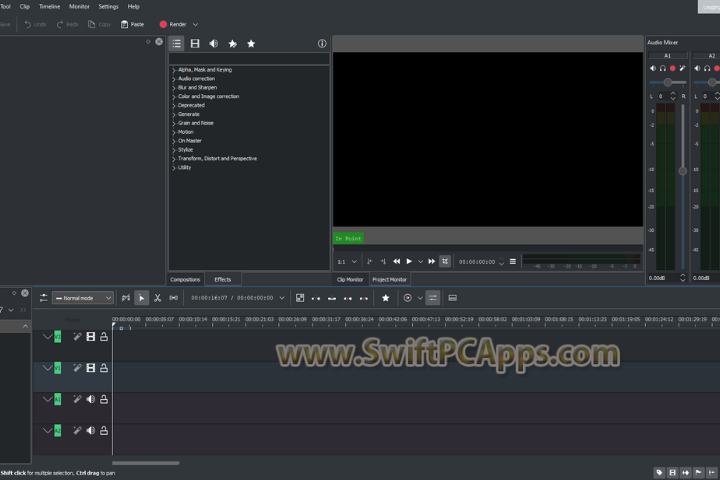Screen dimensions: 720x480
Task: Open play options dropdown arrow
Action: pyautogui.click(x=420, y=261)
